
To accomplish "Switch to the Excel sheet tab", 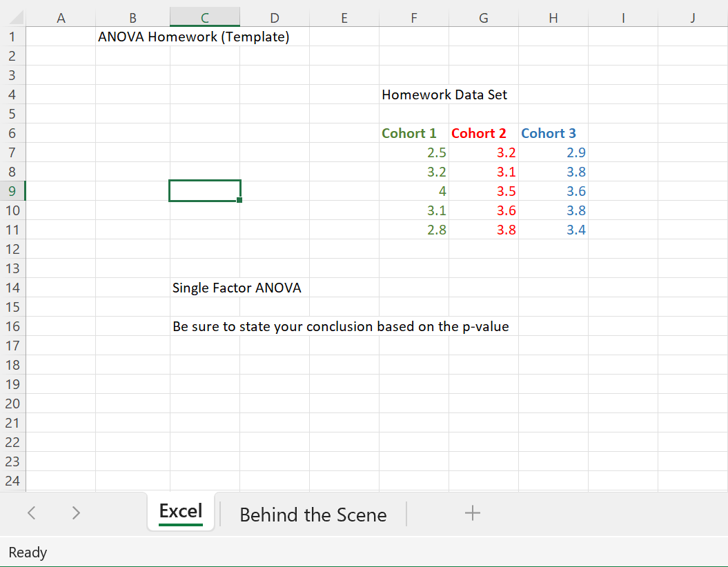I will pyautogui.click(x=181, y=513).
